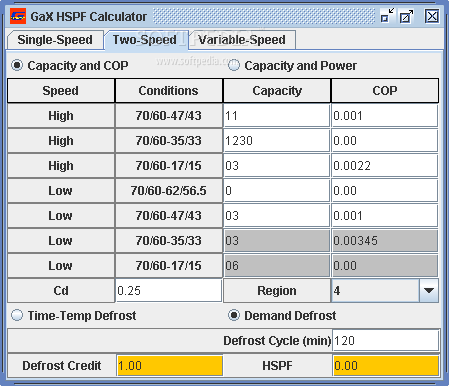This screenshot has width=449, height=386.
Task: Choose the Capacity and Power radio option
Action: [x=292, y=65]
